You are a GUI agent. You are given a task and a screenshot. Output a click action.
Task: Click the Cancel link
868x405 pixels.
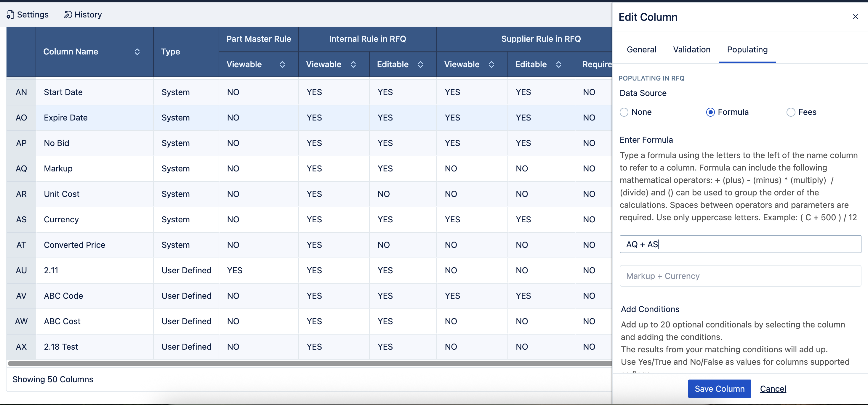pyautogui.click(x=773, y=388)
